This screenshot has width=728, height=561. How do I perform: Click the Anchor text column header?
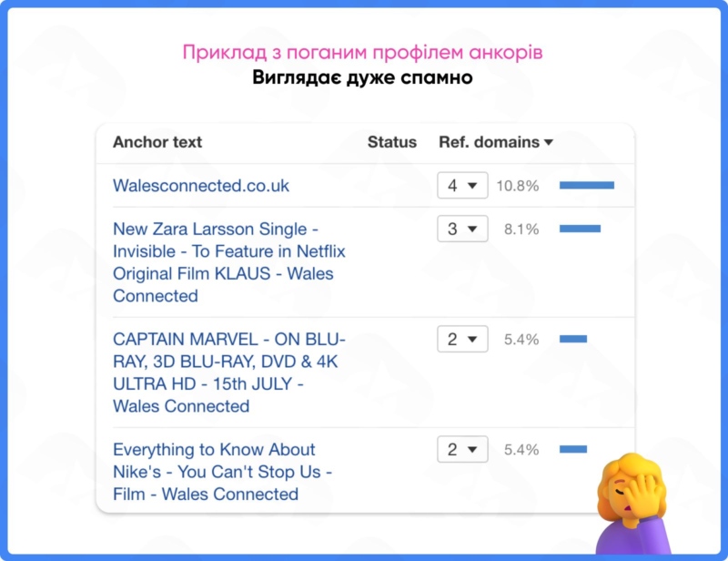[157, 142]
